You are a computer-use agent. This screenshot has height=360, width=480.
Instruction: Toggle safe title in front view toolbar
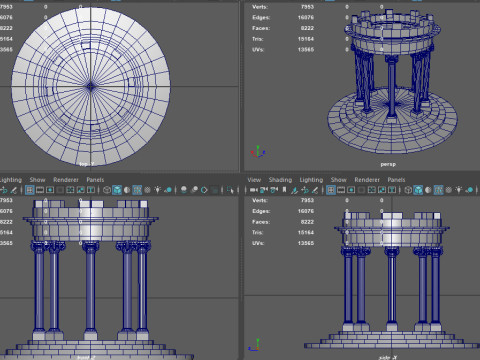91,190
